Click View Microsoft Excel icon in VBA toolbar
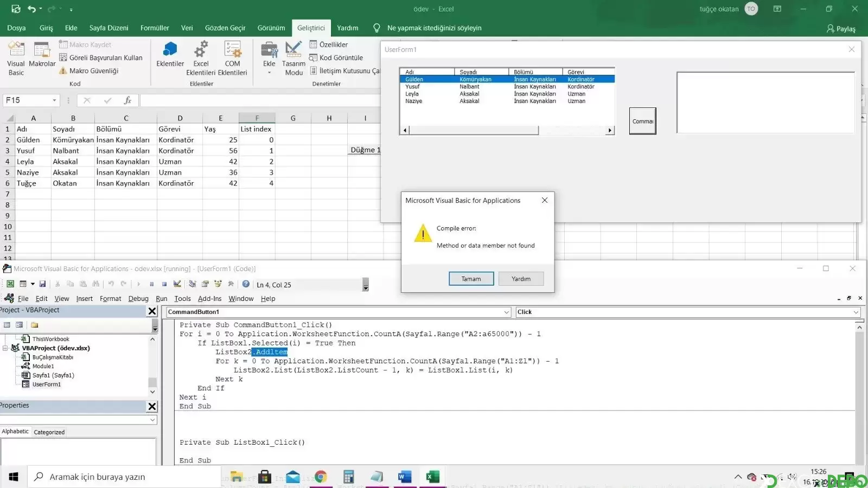The height and width of the screenshot is (488, 868). click(x=10, y=284)
